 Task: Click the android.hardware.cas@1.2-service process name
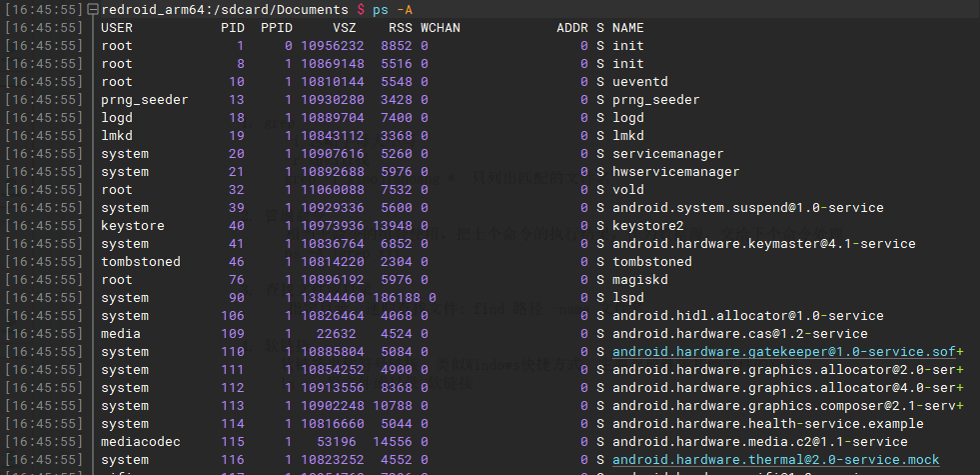[740, 334]
